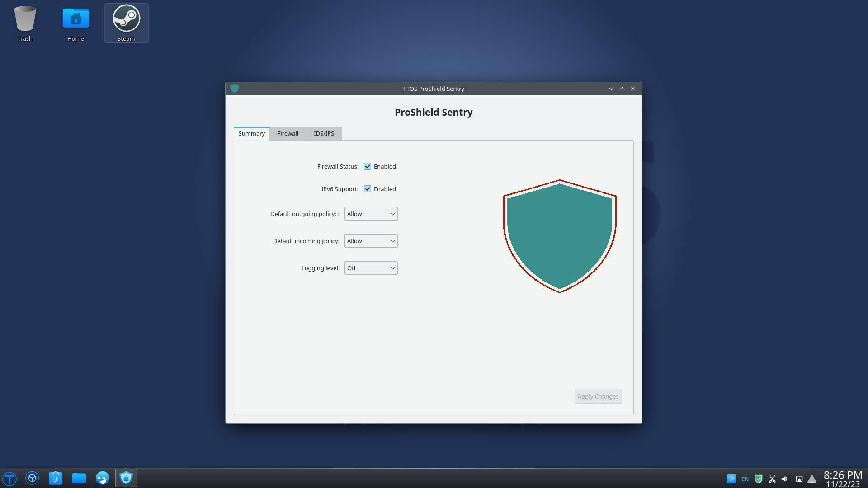This screenshot has height=488, width=868.
Task: Select the ProShield Sentry taskbar entry
Action: click(126, 478)
